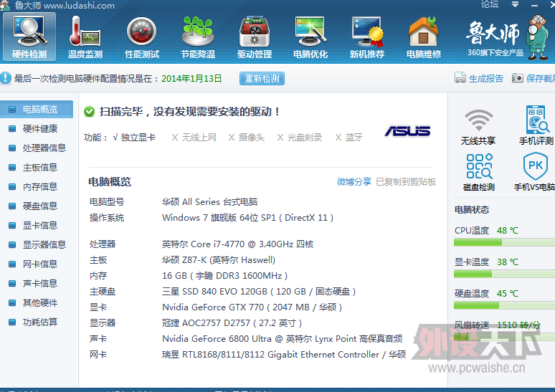Click the Windows 7 旗舰版 OS value
Screen dimensions: 555x392
pyautogui.click(x=248, y=218)
